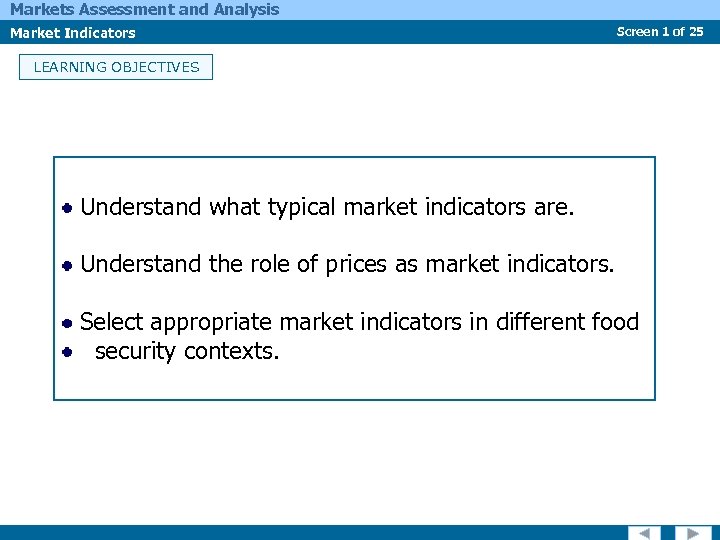Go back with the previous arrow

coord(644,533)
